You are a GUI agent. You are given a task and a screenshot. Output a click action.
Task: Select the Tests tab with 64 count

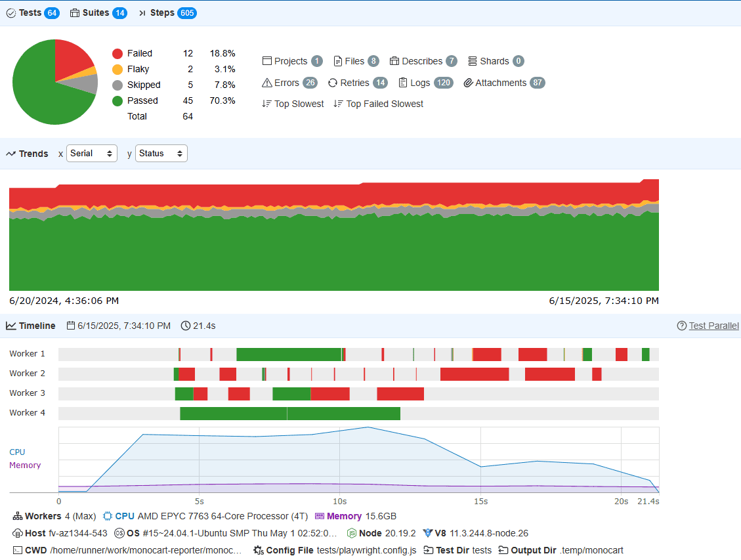32,13
